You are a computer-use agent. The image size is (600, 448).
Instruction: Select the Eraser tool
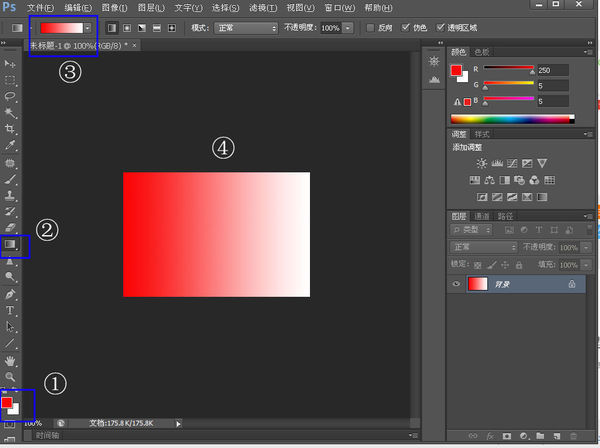click(x=10, y=228)
